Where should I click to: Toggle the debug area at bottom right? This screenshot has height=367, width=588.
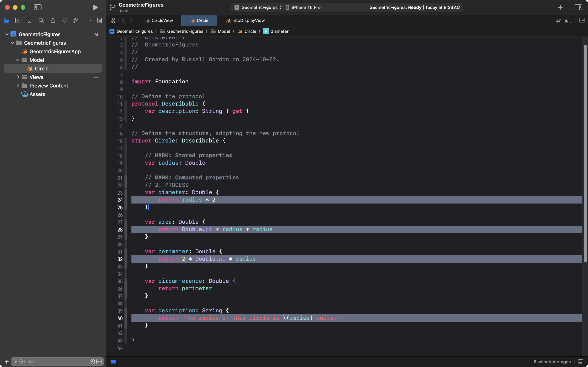(x=580, y=362)
